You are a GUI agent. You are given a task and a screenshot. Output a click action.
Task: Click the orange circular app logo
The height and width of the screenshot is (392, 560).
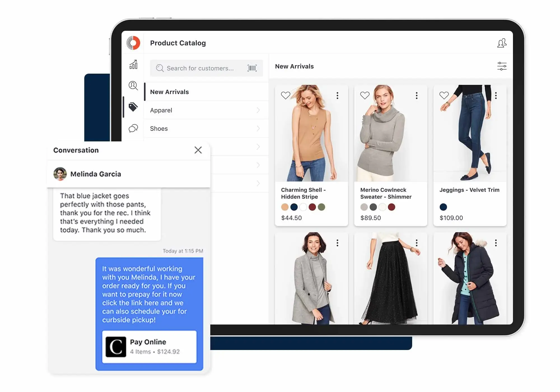pos(133,43)
